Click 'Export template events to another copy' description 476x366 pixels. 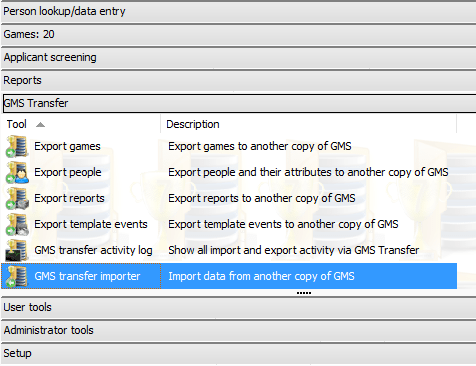click(283, 224)
